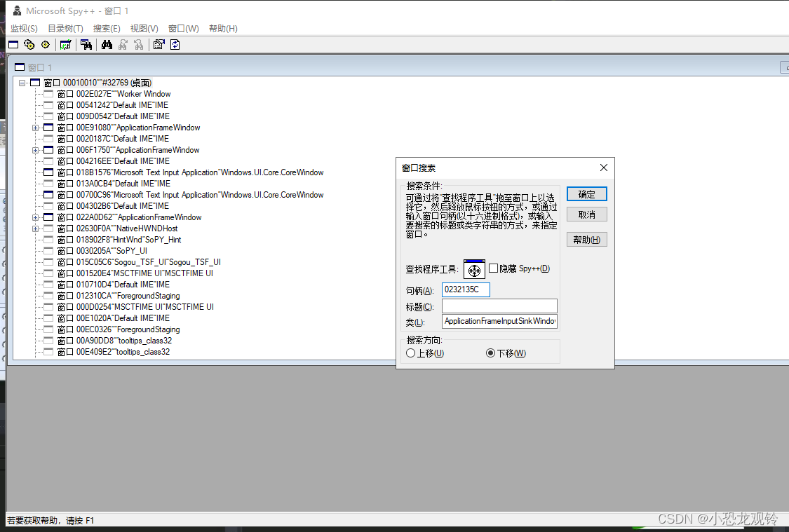789x532 pixels.
Task: Click the window icon of 0030205A SoPY_UI
Action: 48,251
